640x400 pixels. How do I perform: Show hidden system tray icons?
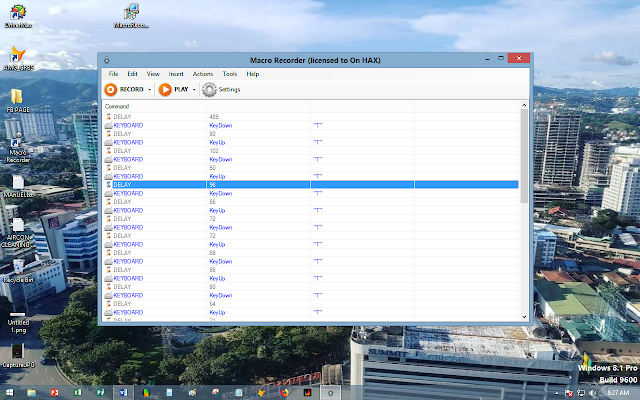coord(557,393)
